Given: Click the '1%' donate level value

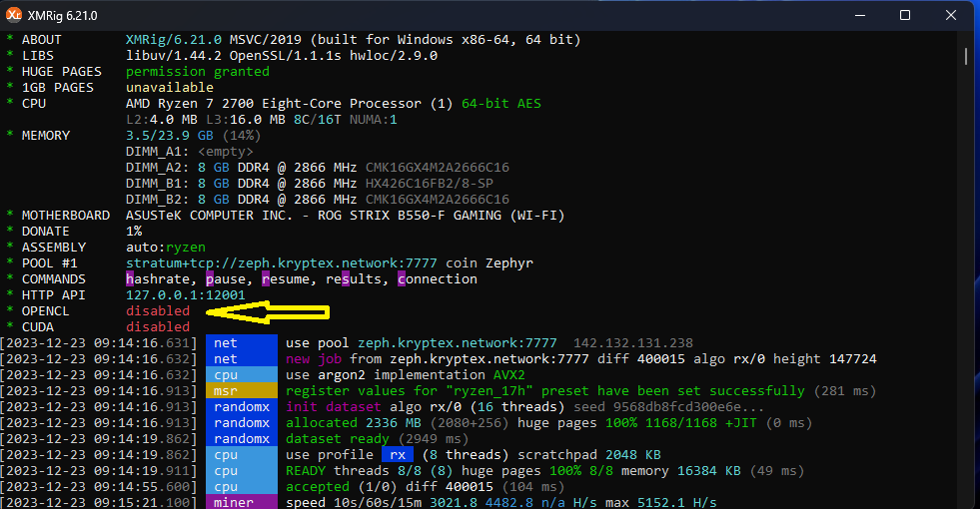Looking at the screenshot, I should point(134,232).
